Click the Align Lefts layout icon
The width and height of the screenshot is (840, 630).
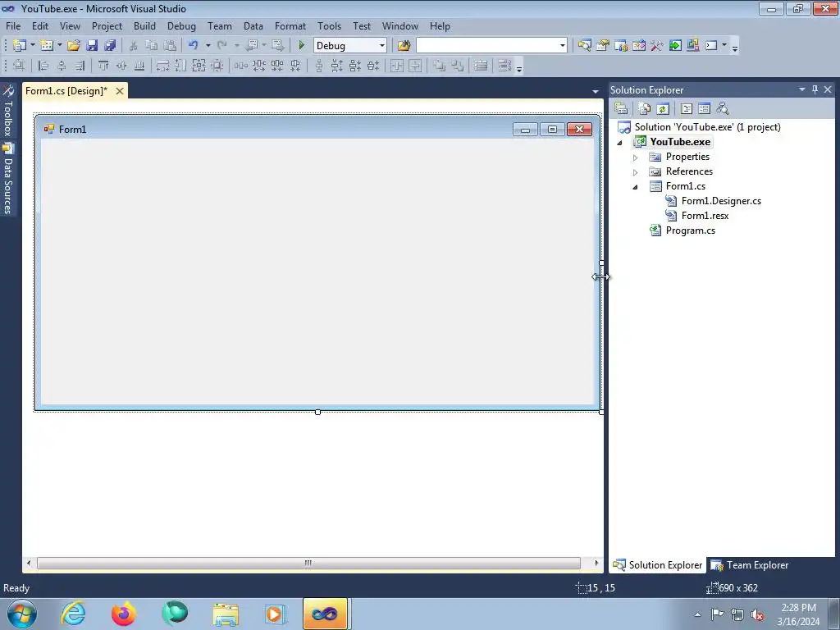pyautogui.click(x=43, y=66)
